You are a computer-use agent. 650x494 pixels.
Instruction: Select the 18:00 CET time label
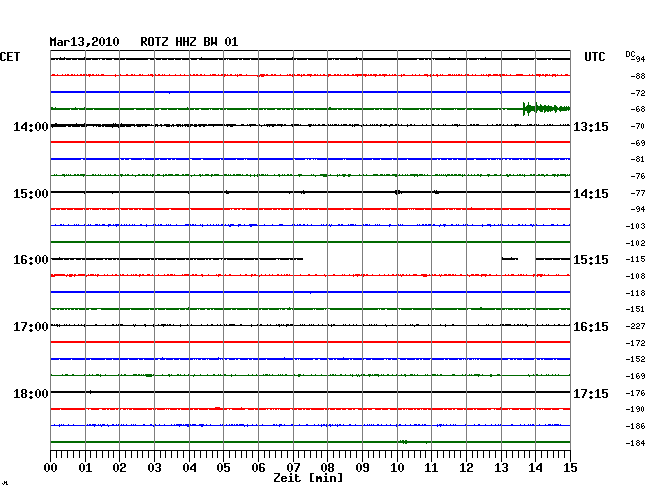coord(31,393)
